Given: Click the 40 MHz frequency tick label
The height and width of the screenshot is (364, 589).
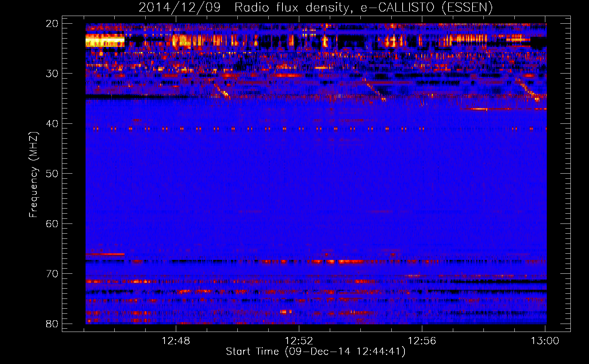Looking at the screenshot, I should (52, 124).
